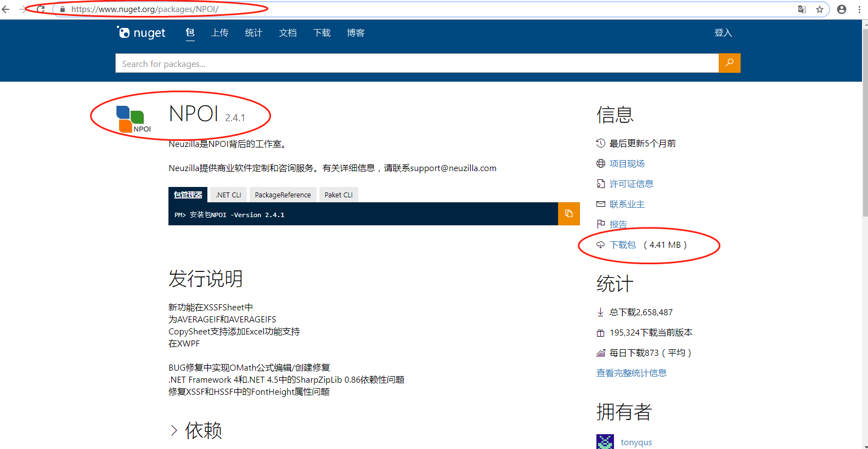Click the orange search magnifier button

click(730, 63)
